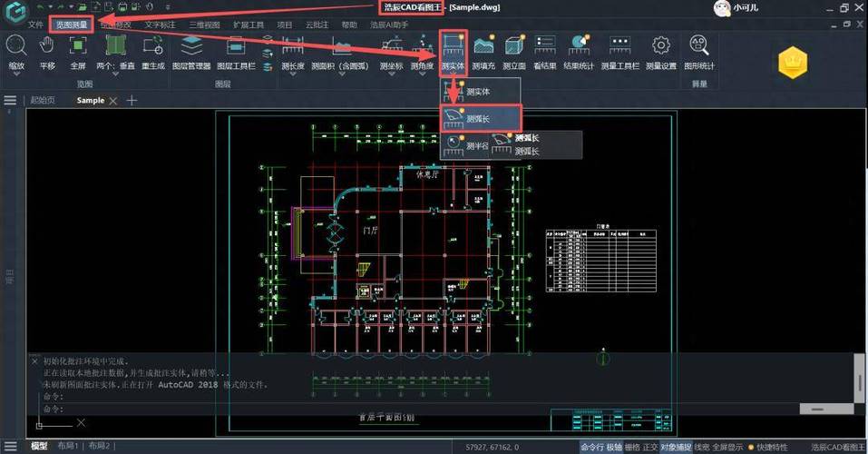Toggle 极轴 polar tracking
Screen dimensions: 868x454
point(614,447)
